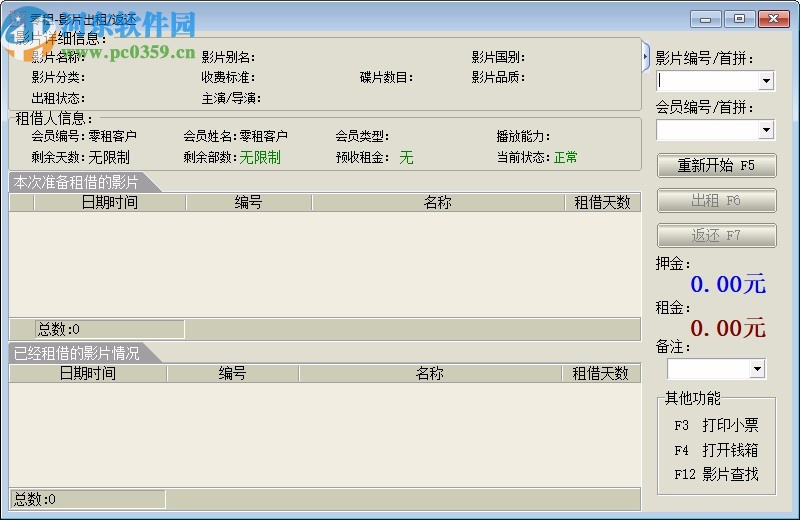Viewport: 800px width, 520px height.
Task: Open the 会员编号/首拼 dropdown arrow
Action: [x=766, y=130]
